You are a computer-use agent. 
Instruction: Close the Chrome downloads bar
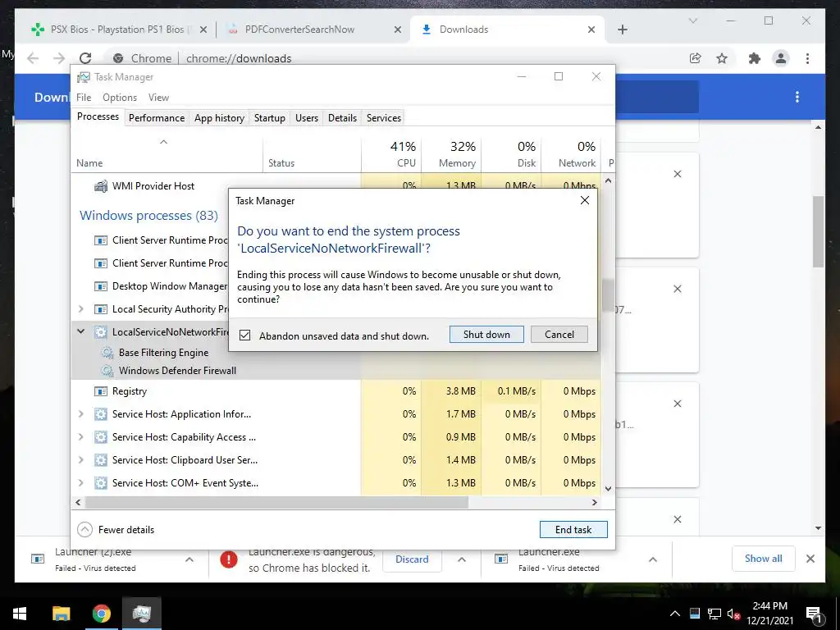point(810,559)
